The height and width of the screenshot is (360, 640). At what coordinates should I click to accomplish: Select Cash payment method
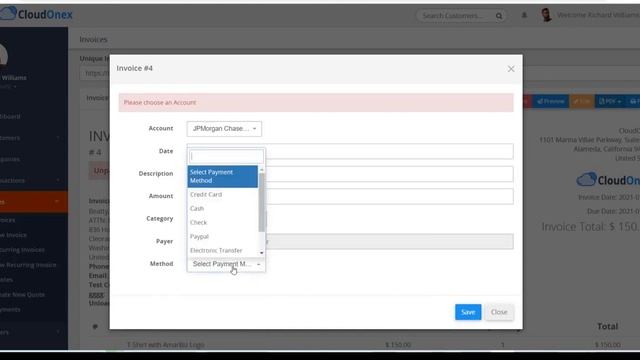[197, 209]
